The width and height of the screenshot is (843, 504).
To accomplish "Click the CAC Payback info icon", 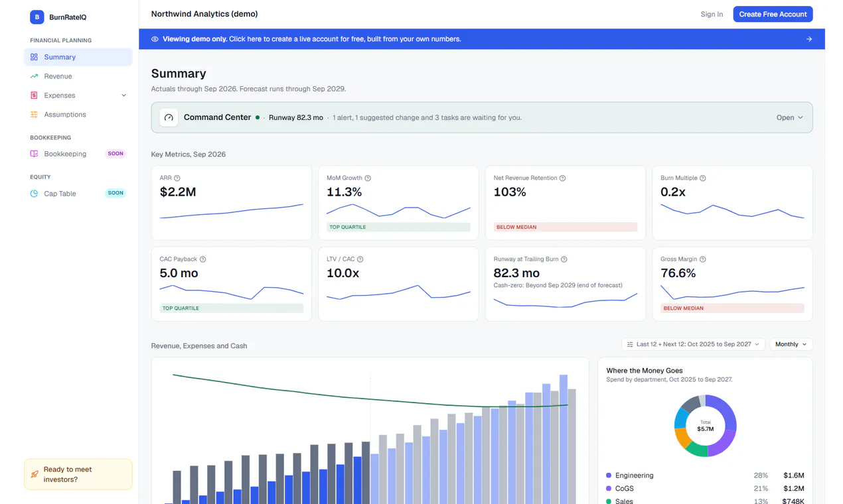I will pos(203,259).
